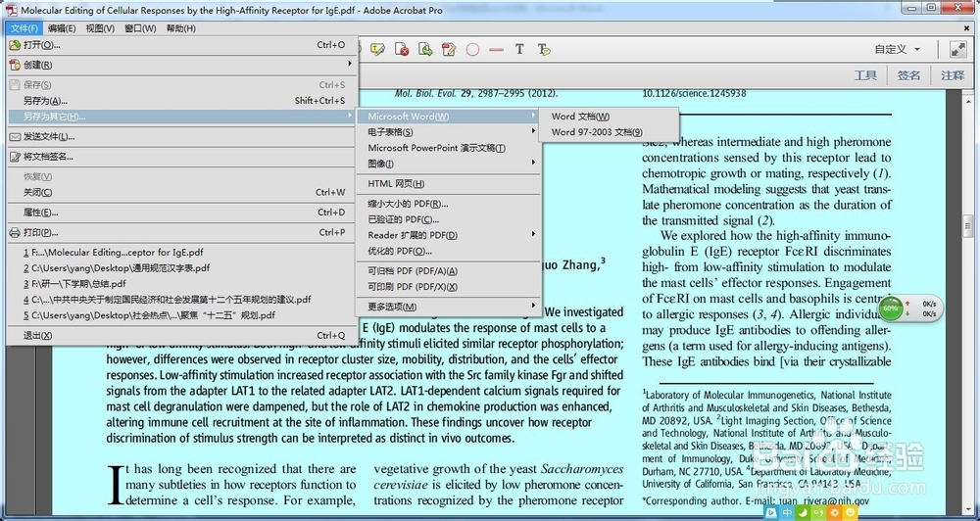The image size is (980, 521).
Task: Select the red line drawing tool
Action: point(496,49)
